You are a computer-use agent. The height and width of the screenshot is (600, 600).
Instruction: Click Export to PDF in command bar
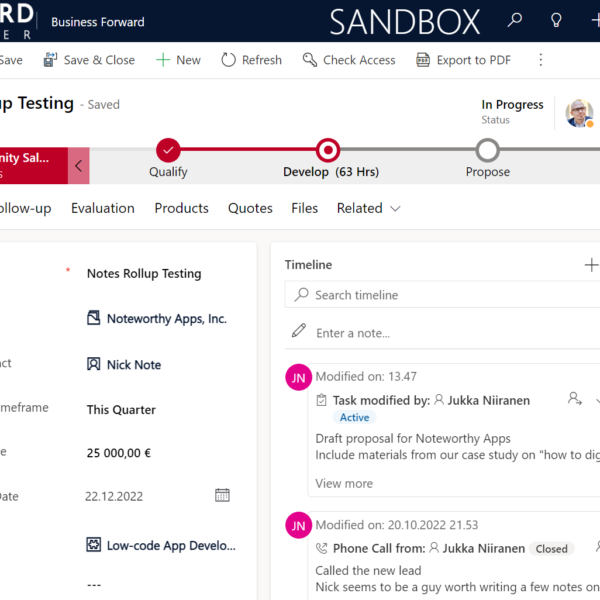[463, 60]
